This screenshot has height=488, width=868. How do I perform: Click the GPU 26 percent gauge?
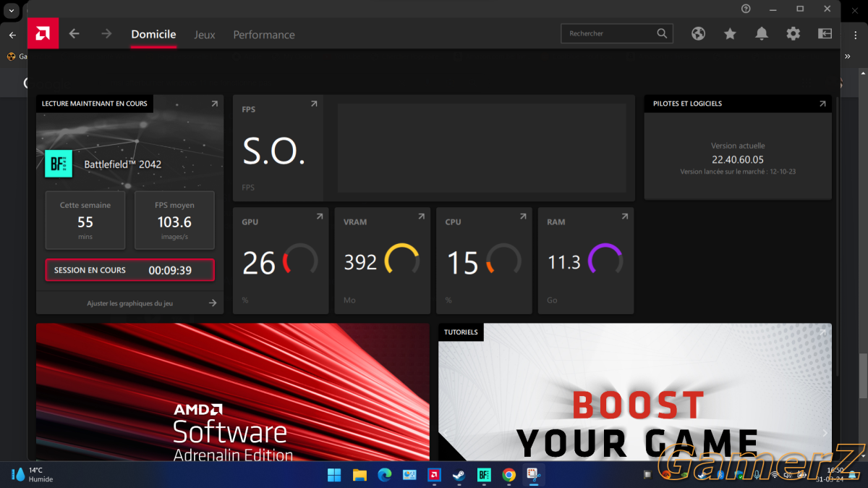pyautogui.click(x=300, y=261)
